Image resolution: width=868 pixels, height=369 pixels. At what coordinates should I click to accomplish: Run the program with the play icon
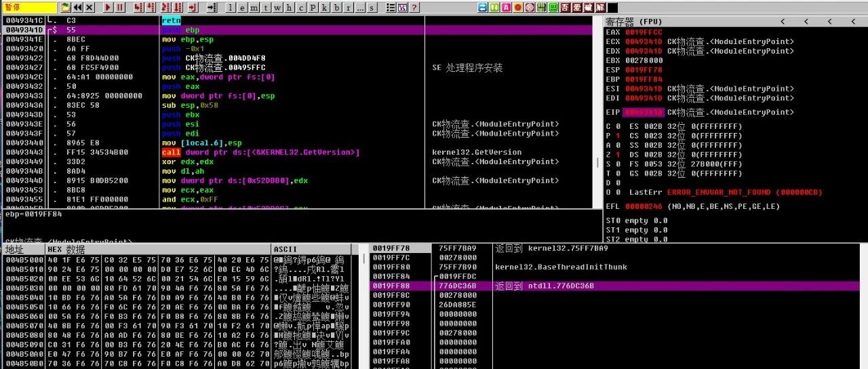tap(108, 7)
